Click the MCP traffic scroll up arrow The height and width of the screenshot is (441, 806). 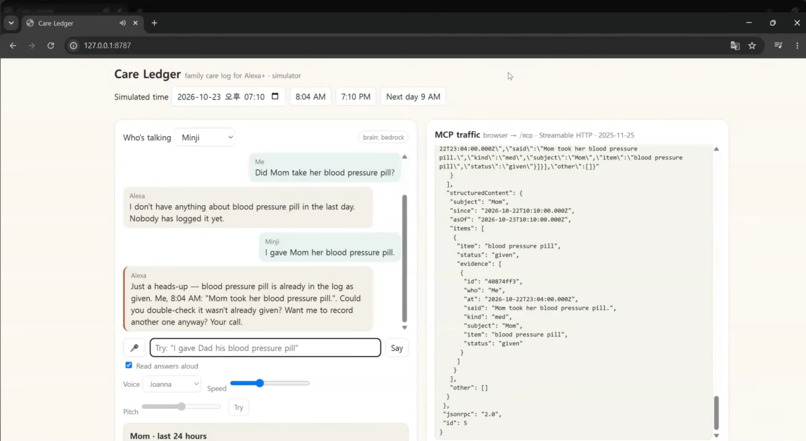click(716, 149)
